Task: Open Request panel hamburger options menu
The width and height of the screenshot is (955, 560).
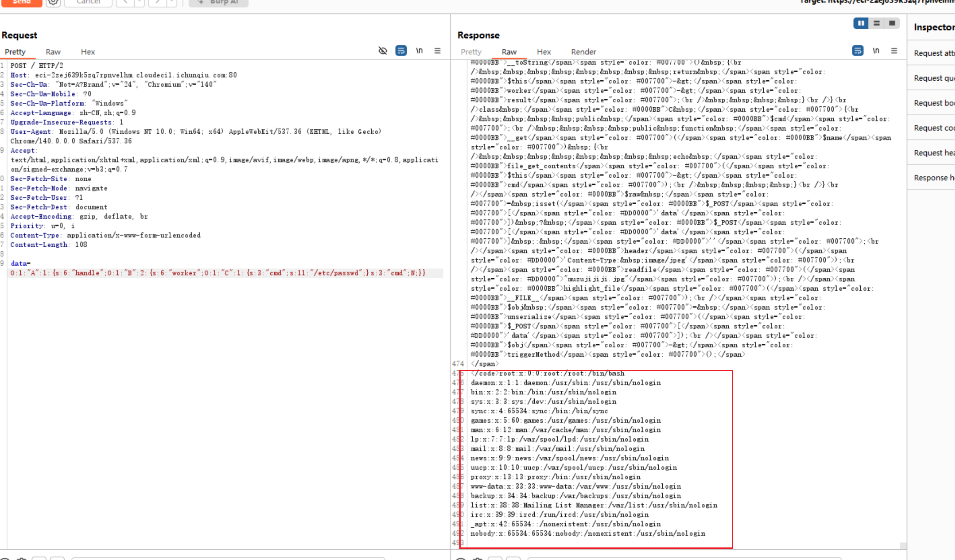Action: (x=437, y=51)
